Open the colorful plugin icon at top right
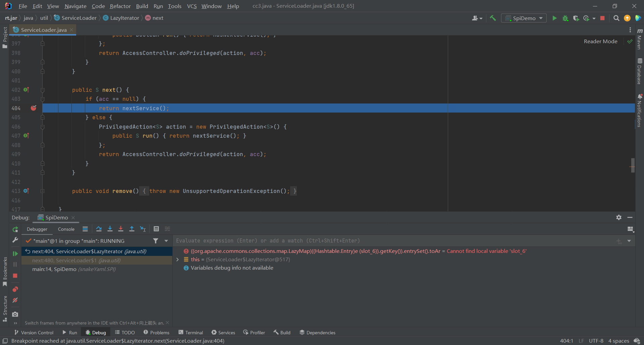Screen dimensions: 644x345 point(638,18)
